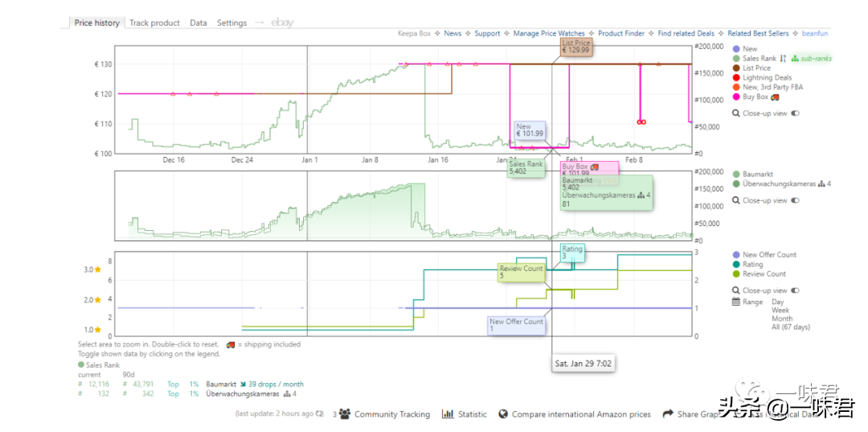
Task: Click the 1.0 star rating axis label
Action: pyautogui.click(x=92, y=330)
